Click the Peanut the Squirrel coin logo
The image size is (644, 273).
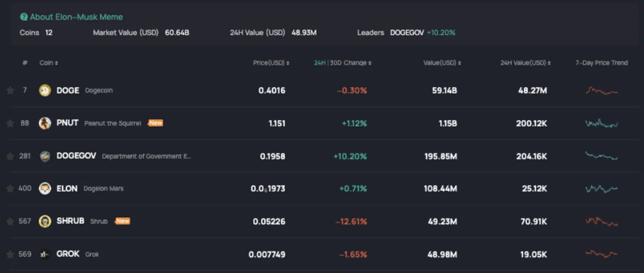click(x=45, y=123)
